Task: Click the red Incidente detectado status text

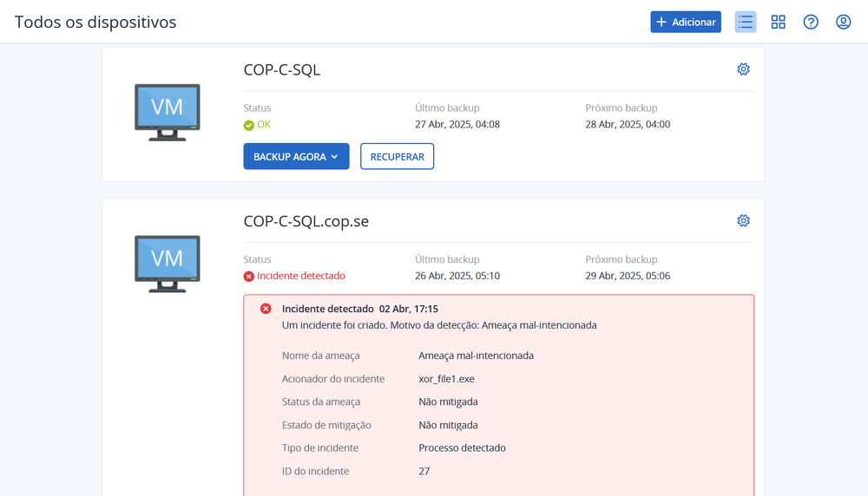Action: pyautogui.click(x=301, y=276)
